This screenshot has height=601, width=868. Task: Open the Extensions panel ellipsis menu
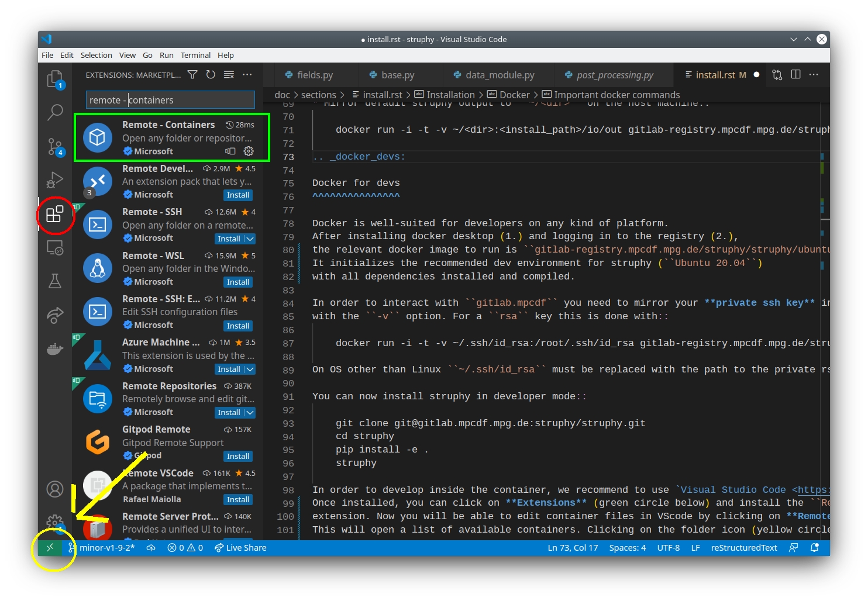point(247,74)
